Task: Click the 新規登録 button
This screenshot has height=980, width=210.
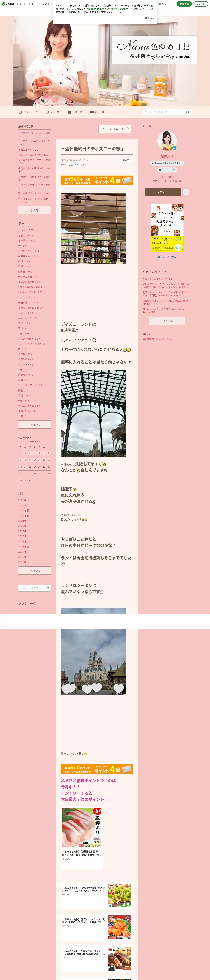Action: pos(184,4)
